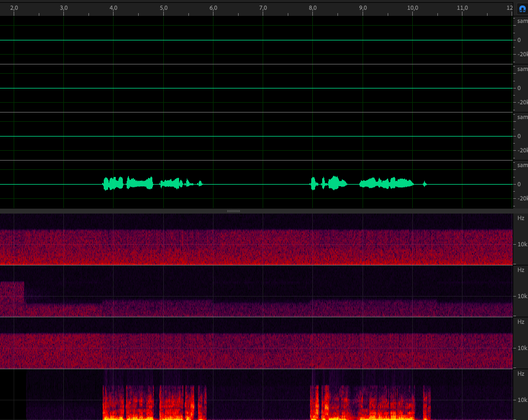Click the third channel's red noise spectrogram

[257, 350]
